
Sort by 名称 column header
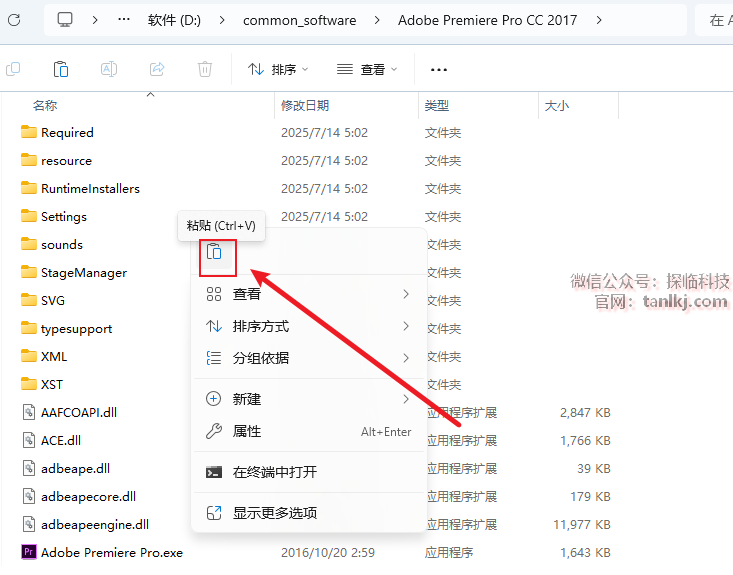(x=45, y=106)
